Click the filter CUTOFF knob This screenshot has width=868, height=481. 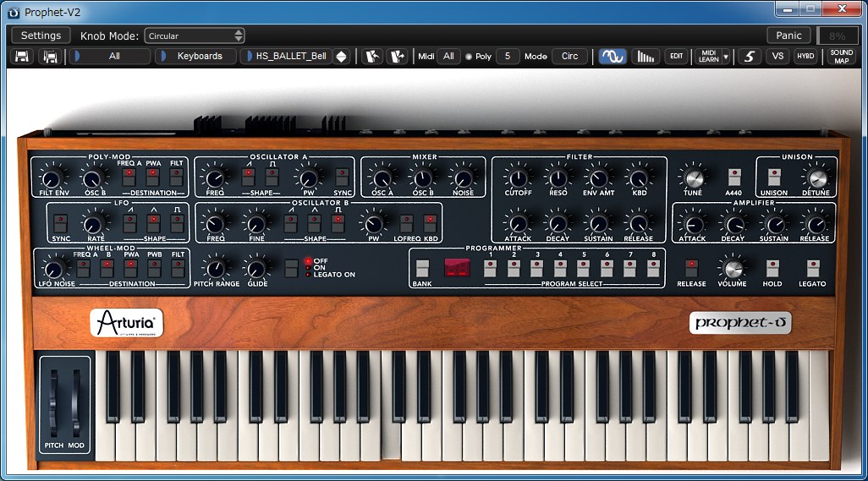pos(518,178)
